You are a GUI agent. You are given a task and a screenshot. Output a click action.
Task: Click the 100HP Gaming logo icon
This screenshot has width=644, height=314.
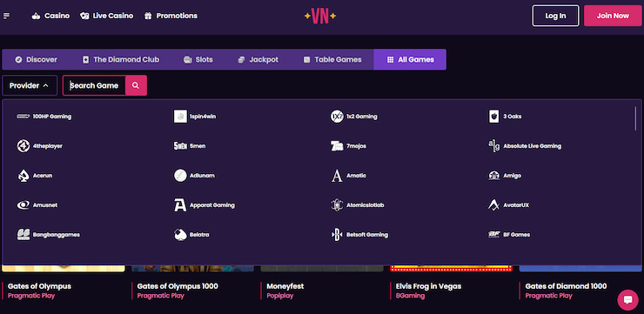(23, 117)
